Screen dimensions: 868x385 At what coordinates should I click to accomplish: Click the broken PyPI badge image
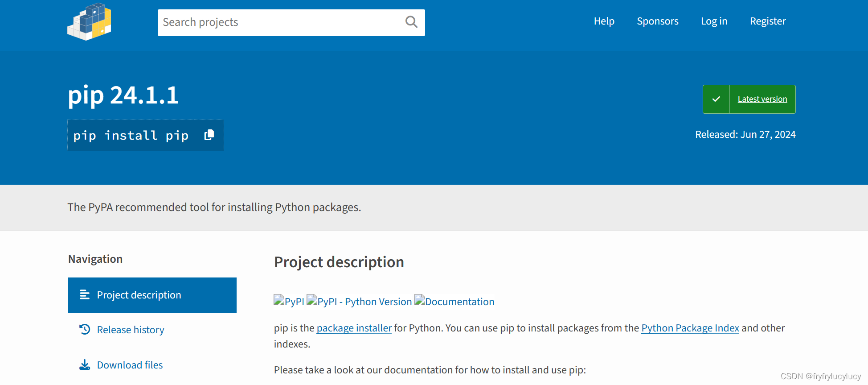pos(289,301)
